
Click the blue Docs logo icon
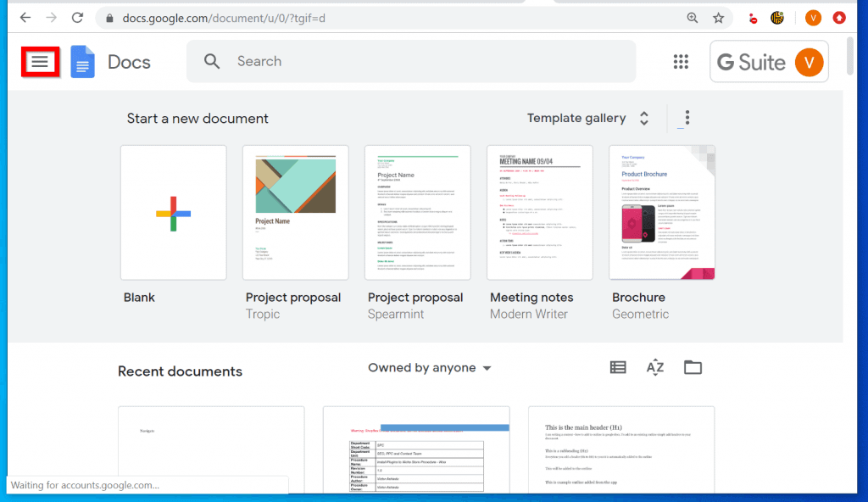tap(82, 62)
